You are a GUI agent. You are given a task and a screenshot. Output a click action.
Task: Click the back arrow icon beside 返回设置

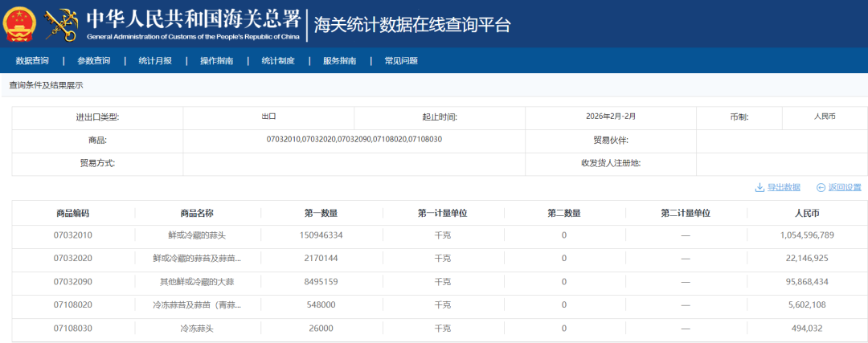pyautogui.click(x=821, y=187)
